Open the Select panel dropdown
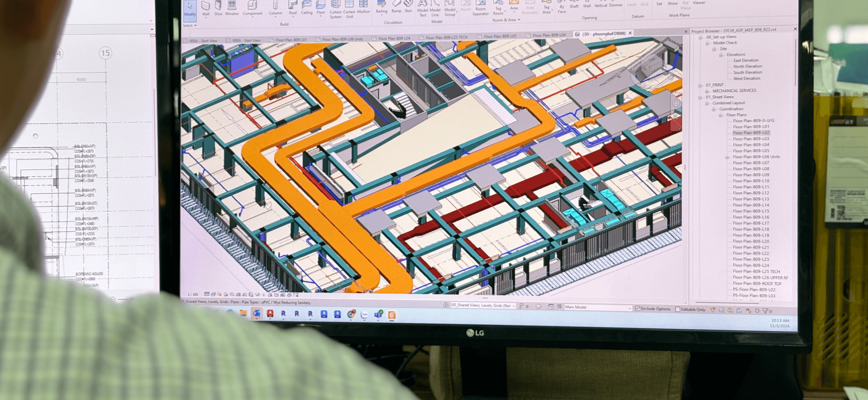 click(x=190, y=25)
